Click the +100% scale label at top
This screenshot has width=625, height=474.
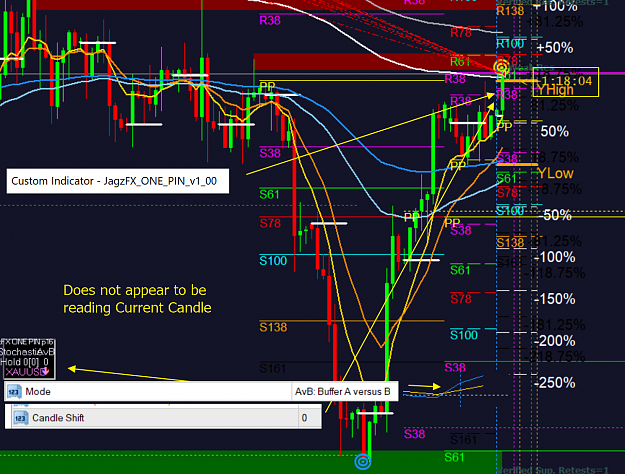(x=556, y=6)
